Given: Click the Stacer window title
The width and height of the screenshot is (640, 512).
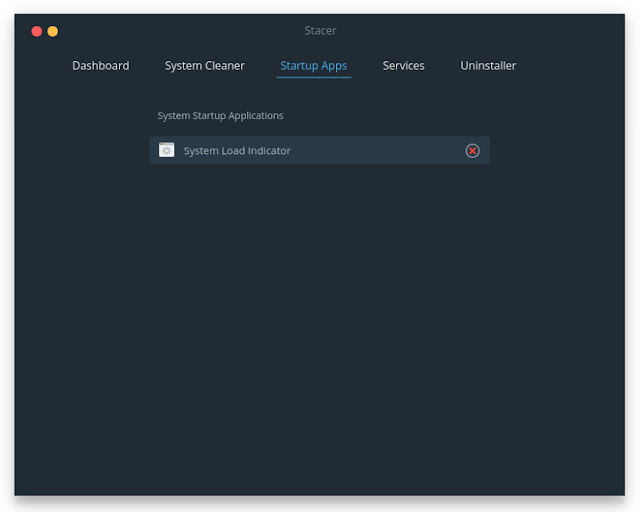Looking at the screenshot, I should pos(320,31).
